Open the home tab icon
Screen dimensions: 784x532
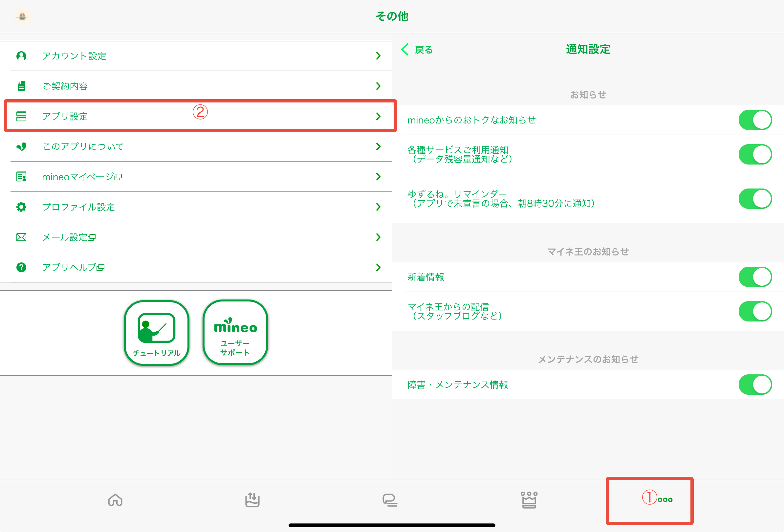(x=115, y=499)
